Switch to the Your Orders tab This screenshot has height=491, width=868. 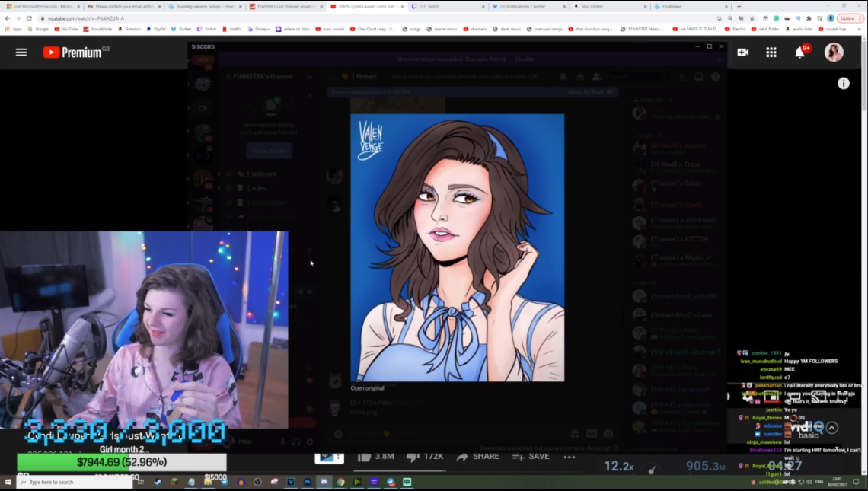(x=610, y=7)
